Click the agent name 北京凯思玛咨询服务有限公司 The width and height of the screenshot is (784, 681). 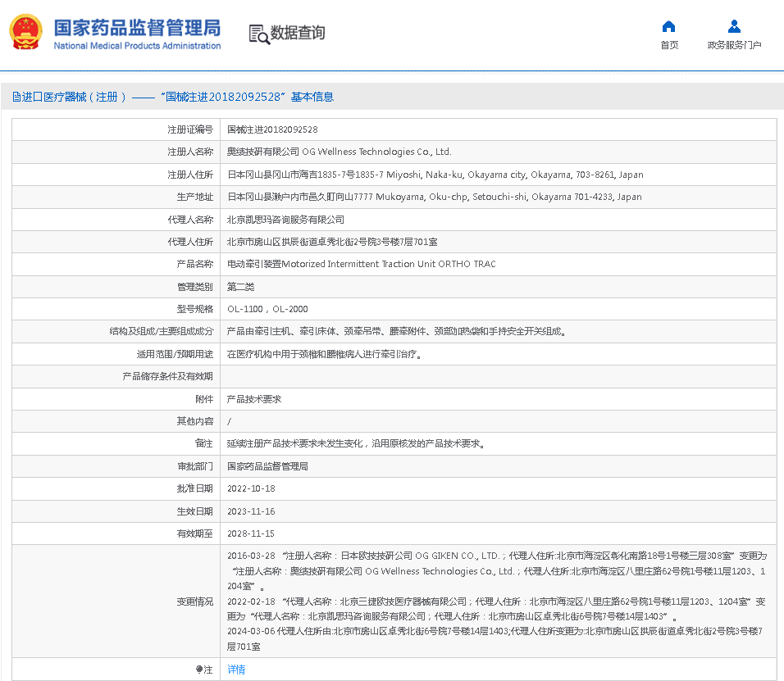(285, 220)
